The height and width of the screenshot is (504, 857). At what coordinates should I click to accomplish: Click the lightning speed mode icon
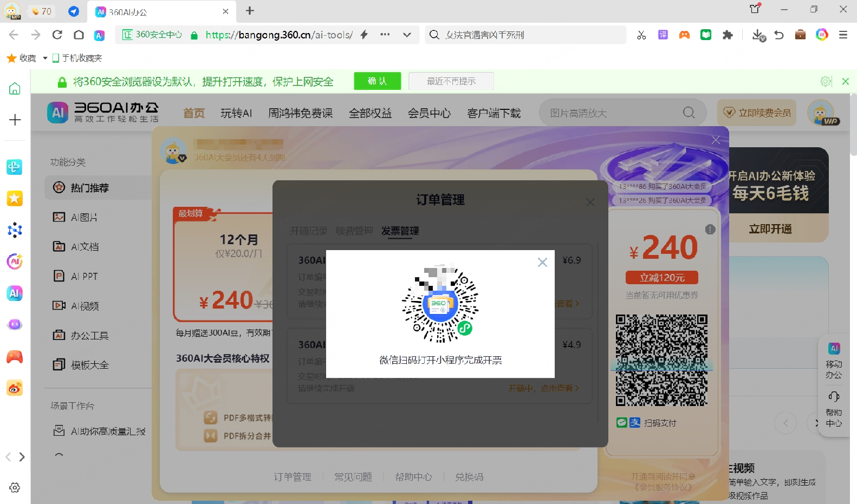[364, 35]
